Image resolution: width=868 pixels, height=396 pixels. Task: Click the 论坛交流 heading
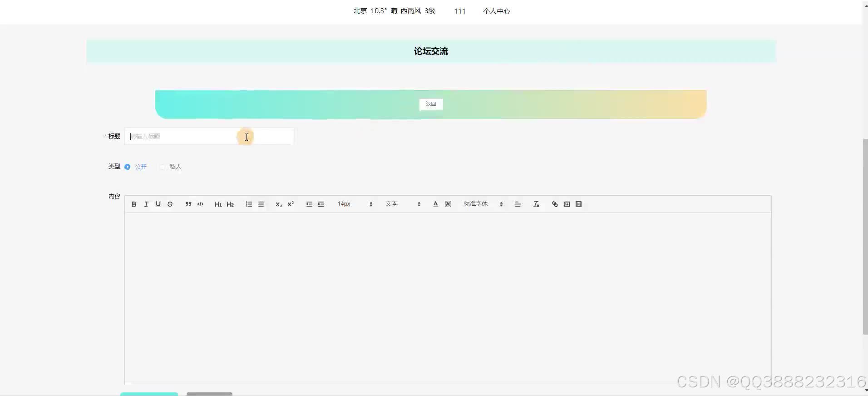[x=431, y=51]
